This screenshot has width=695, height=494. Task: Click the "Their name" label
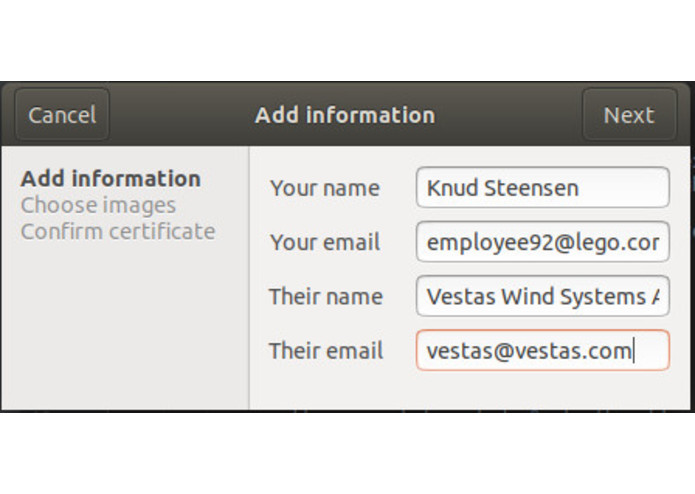point(326,296)
